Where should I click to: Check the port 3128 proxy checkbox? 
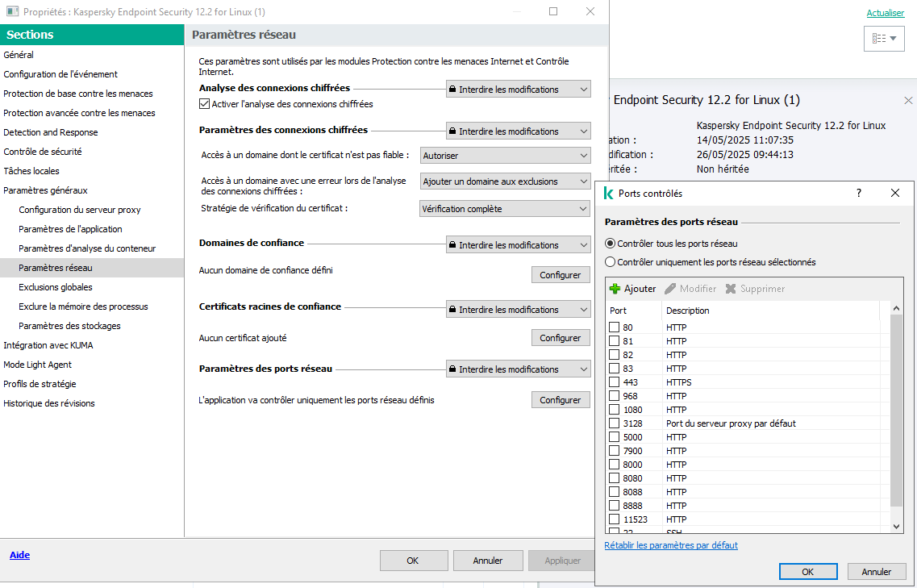[614, 423]
